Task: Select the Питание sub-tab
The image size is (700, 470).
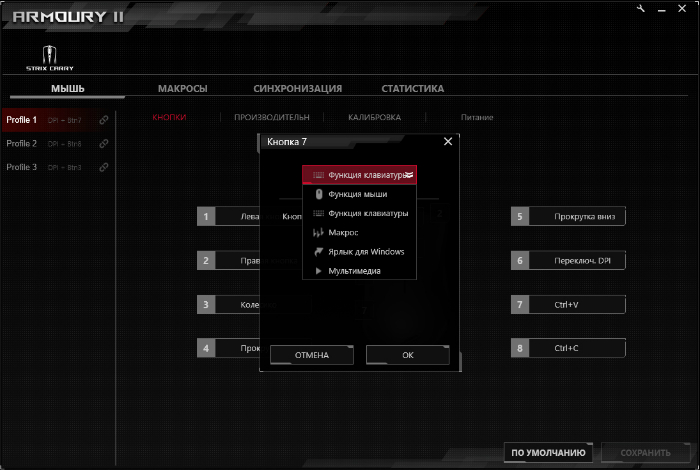Action: [x=477, y=117]
